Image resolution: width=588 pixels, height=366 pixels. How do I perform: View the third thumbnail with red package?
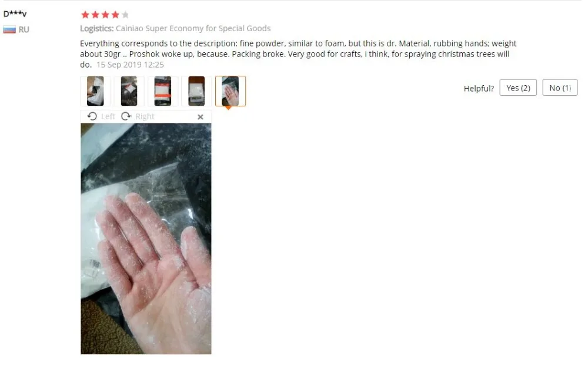tap(163, 91)
